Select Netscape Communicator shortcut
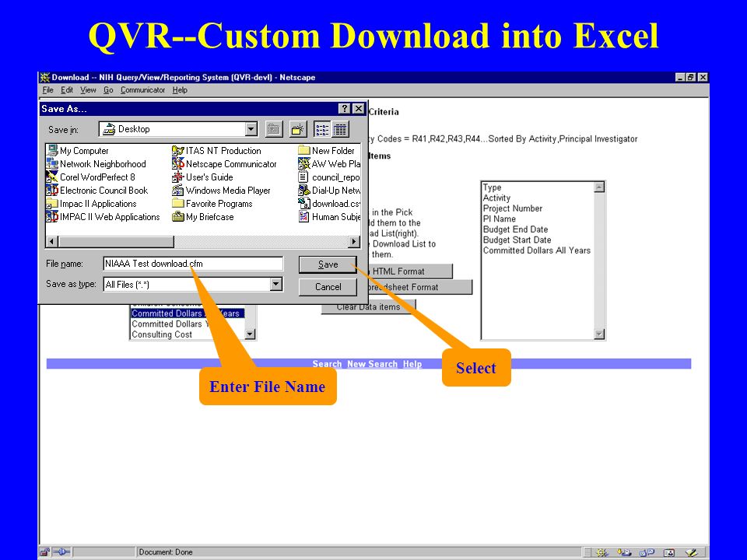Viewport: 747px width, 560px height. [224, 164]
